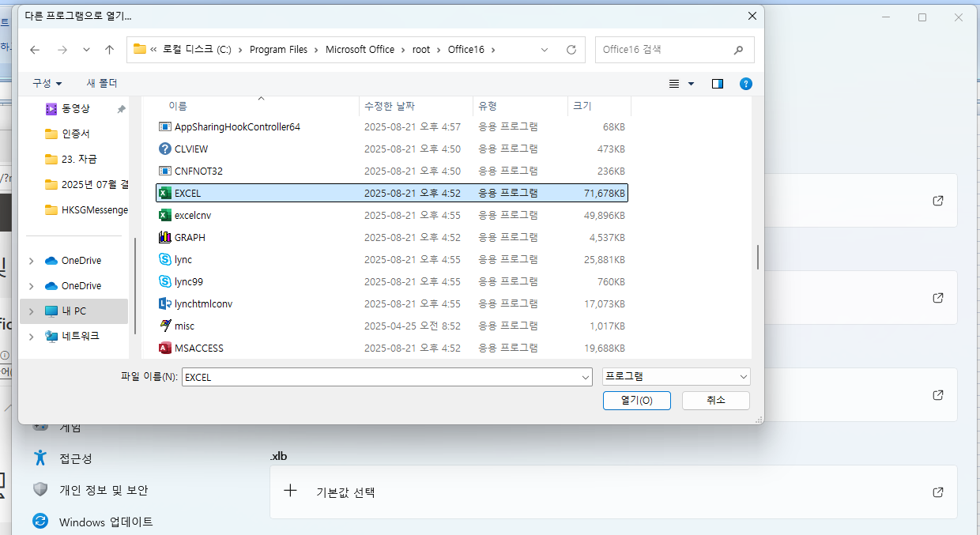Change the view layout icon
Screen dimensions: 980x535
[674, 84]
